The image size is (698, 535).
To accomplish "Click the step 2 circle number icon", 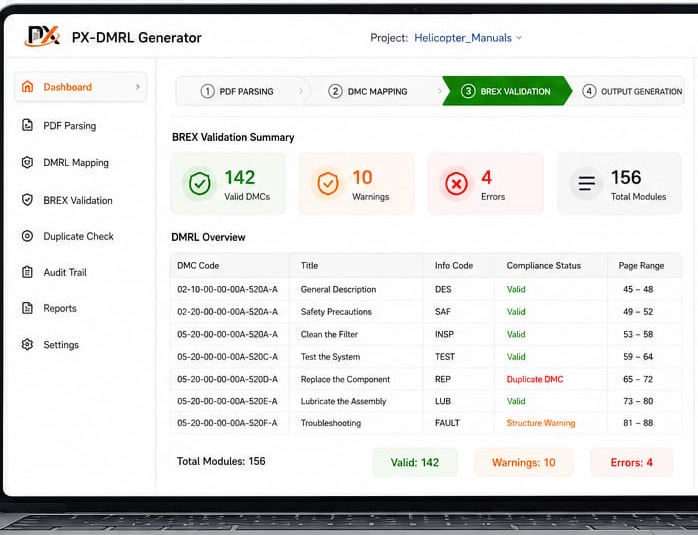I will tap(335, 91).
